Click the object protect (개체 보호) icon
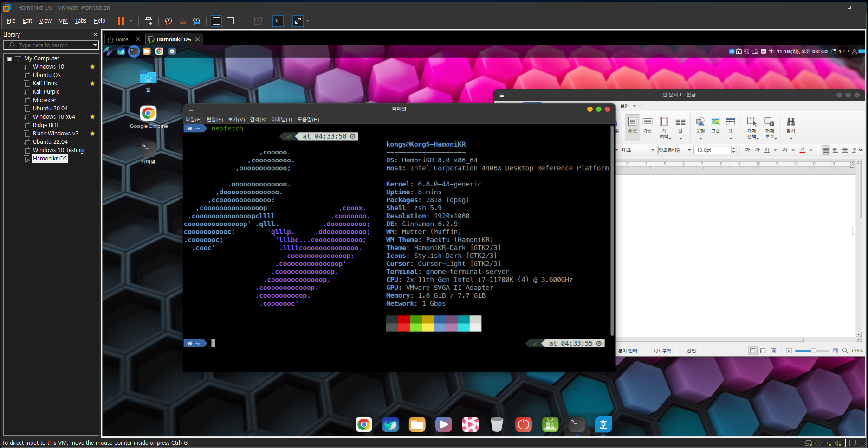The image size is (868, 448). click(x=770, y=128)
